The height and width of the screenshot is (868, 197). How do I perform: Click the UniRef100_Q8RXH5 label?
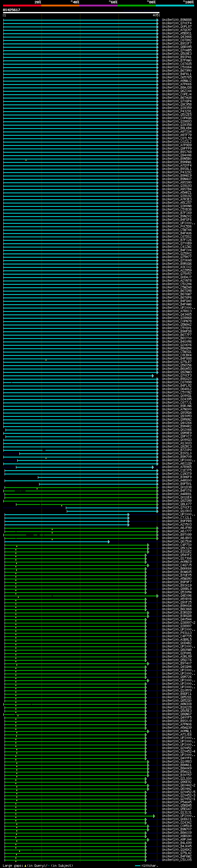click(x=177, y=47)
